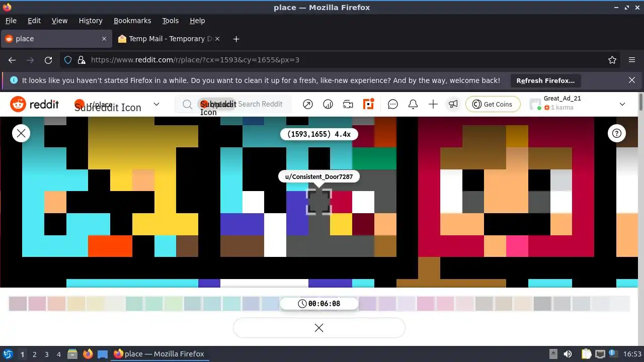Screen dimensions: 644x362
Task: Go back with the browser back arrow
Action: 12,60
